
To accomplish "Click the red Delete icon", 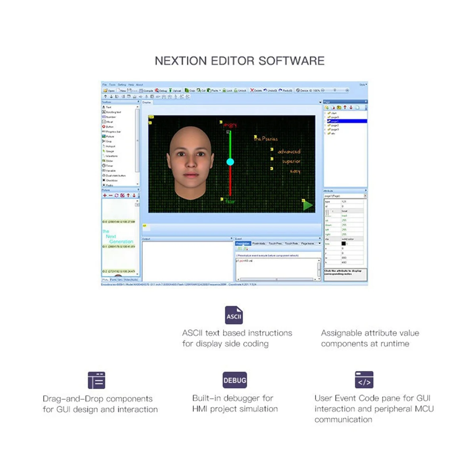I will point(252,90).
